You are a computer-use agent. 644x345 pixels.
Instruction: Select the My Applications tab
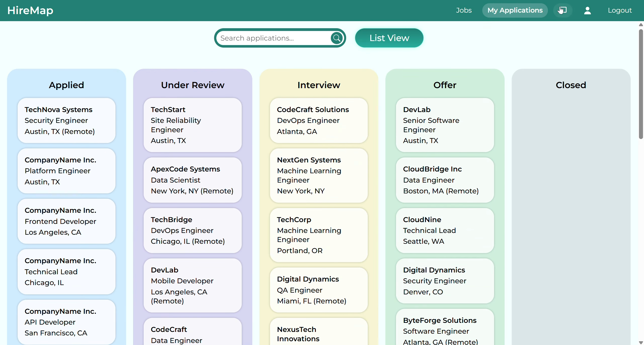(x=515, y=10)
